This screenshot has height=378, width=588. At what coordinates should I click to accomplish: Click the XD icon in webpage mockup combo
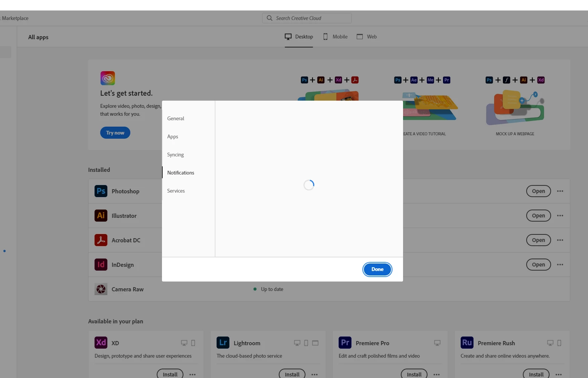[541, 80]
